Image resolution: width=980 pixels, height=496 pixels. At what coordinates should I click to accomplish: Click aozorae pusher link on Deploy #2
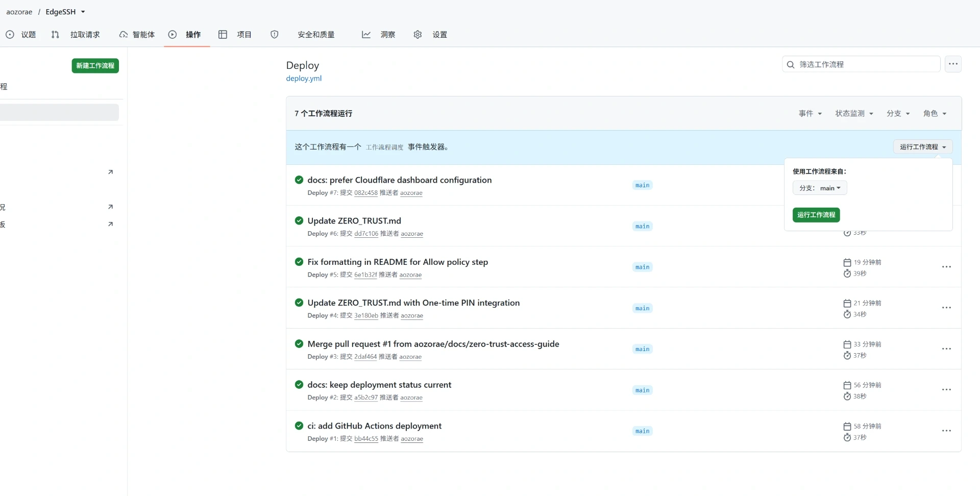point(411,398)
